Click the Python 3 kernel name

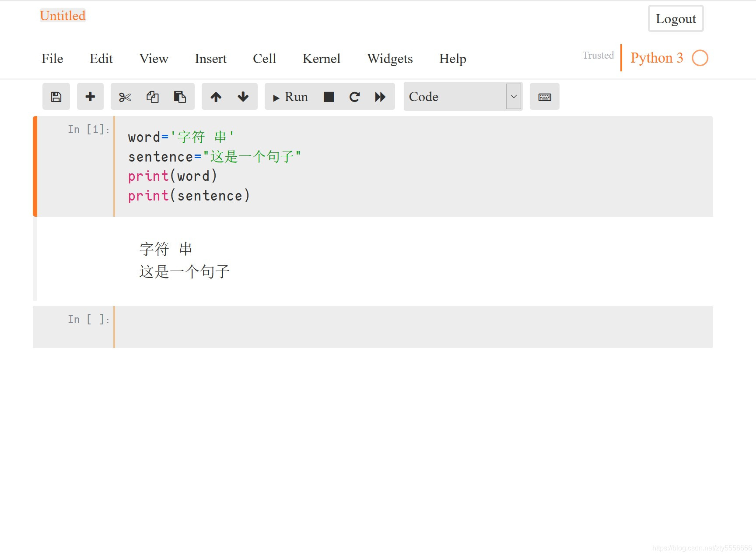pos(657,58)
